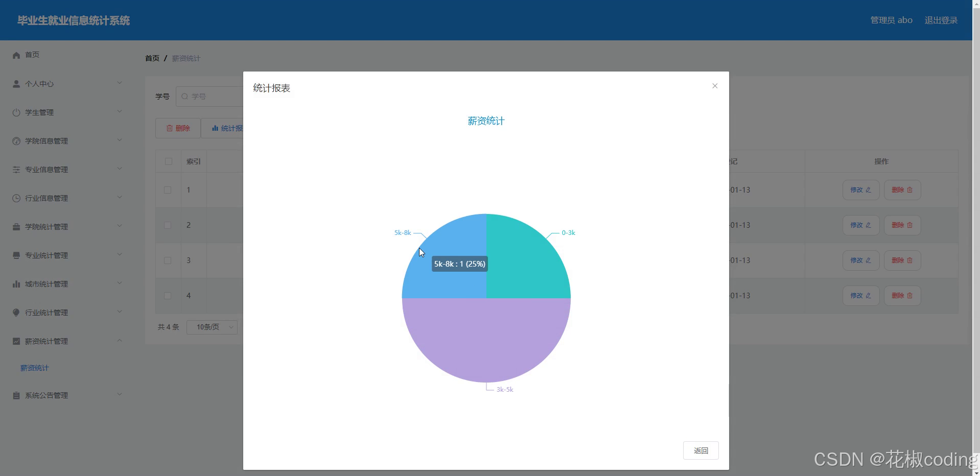
Task: Click the 学号 search input field
Action: click(209, 97)
